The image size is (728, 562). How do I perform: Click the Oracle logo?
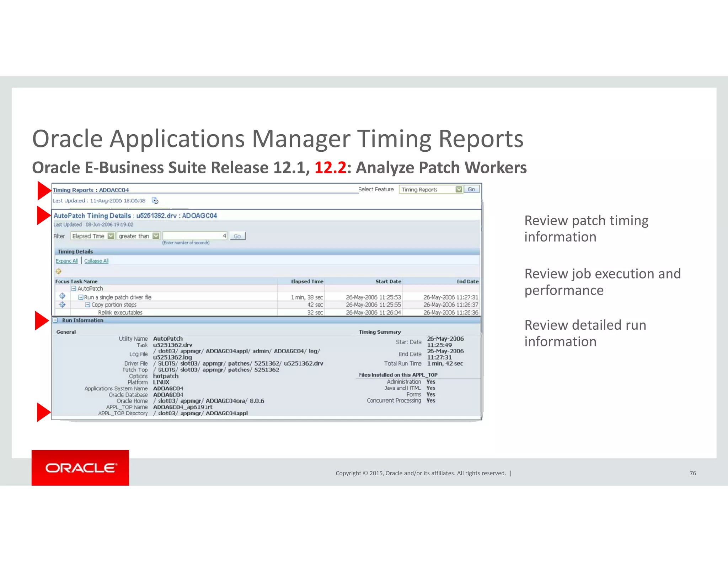[80, 468]
